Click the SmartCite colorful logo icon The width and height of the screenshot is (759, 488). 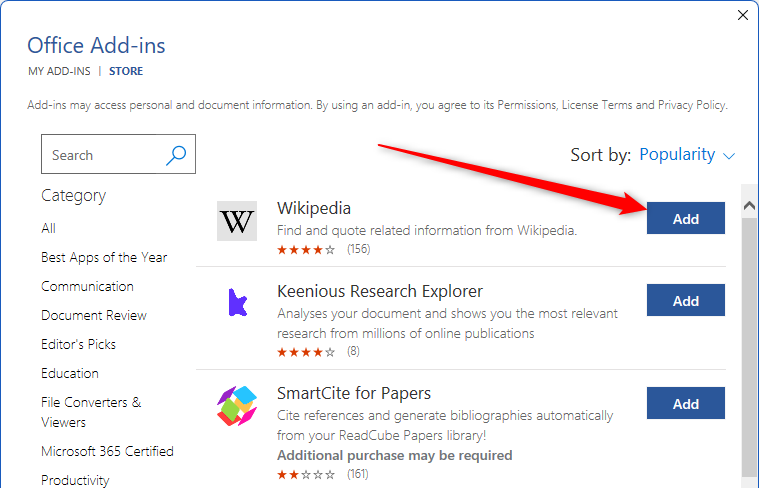point(237,406)
